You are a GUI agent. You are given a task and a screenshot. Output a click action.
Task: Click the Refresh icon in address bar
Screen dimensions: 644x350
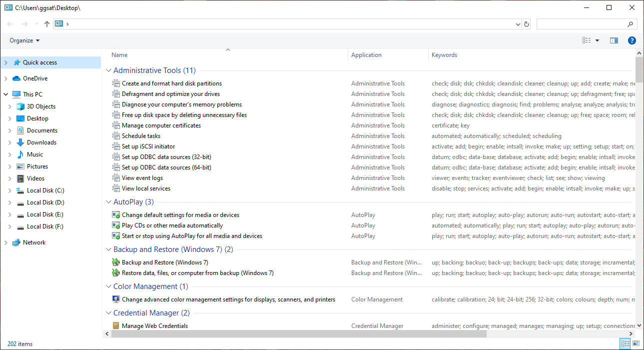(527, 24)
